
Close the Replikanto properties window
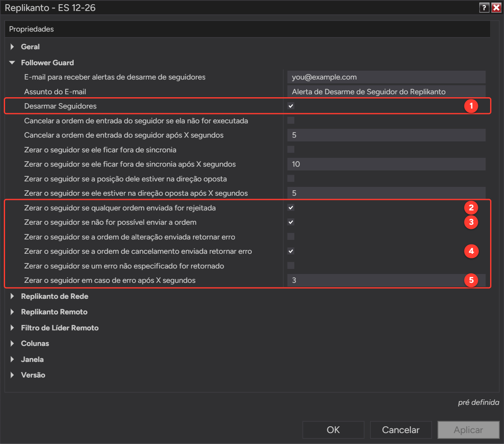tap(496, 8)
